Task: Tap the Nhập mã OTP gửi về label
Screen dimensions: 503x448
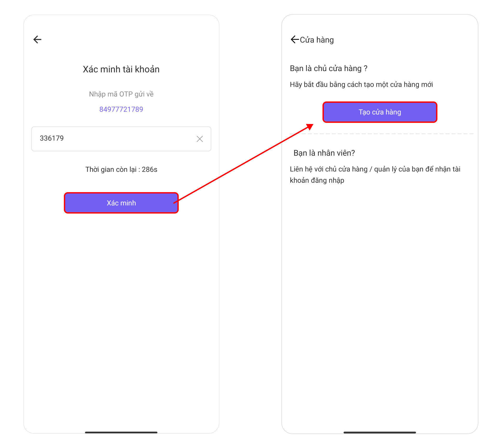Action: 121,94
